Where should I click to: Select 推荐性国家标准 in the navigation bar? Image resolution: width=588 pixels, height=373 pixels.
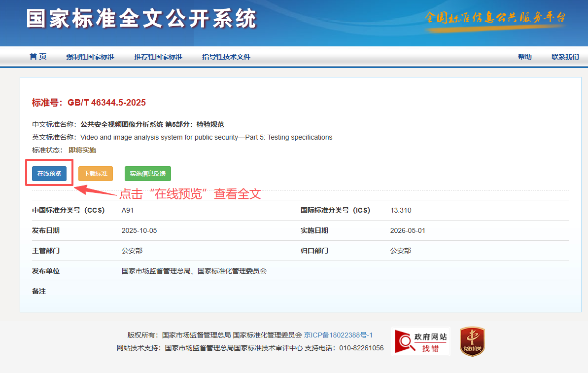[x=158, y=57]
